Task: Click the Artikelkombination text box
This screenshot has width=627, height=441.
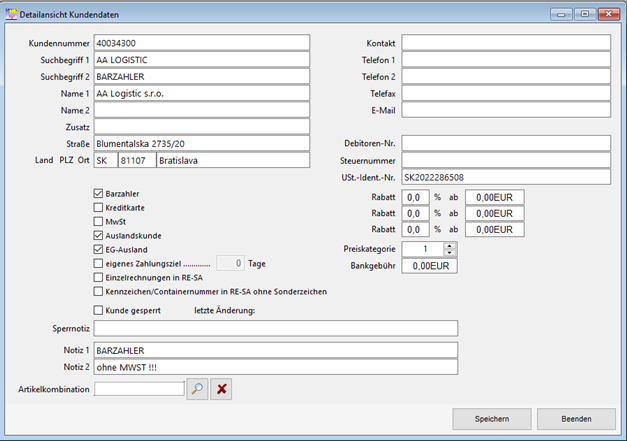Action: (139, 388)
